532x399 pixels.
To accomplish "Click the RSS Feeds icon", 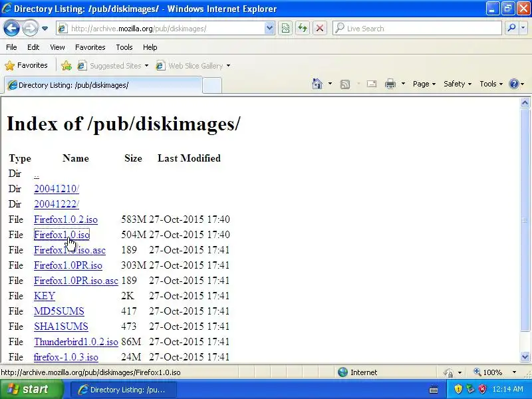I will (345, 84).
